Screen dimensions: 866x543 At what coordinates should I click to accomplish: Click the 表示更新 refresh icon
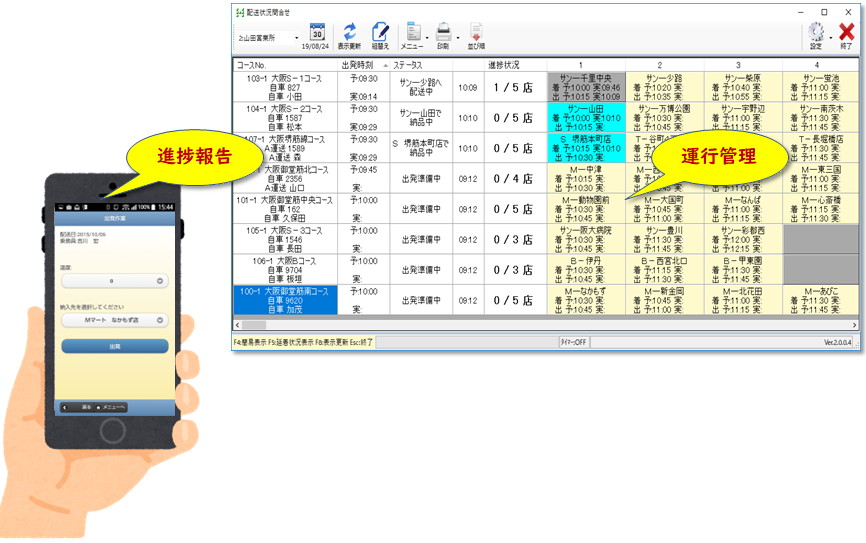point(349,33)
